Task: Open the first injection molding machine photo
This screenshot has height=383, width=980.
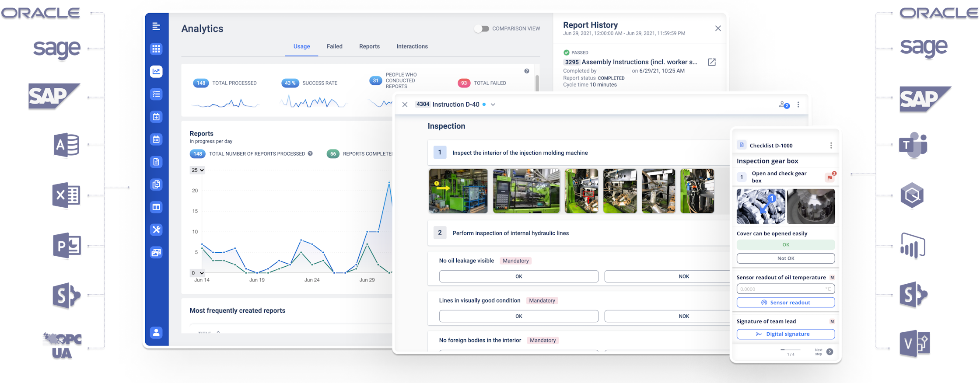Action: (x=458, y=191)
